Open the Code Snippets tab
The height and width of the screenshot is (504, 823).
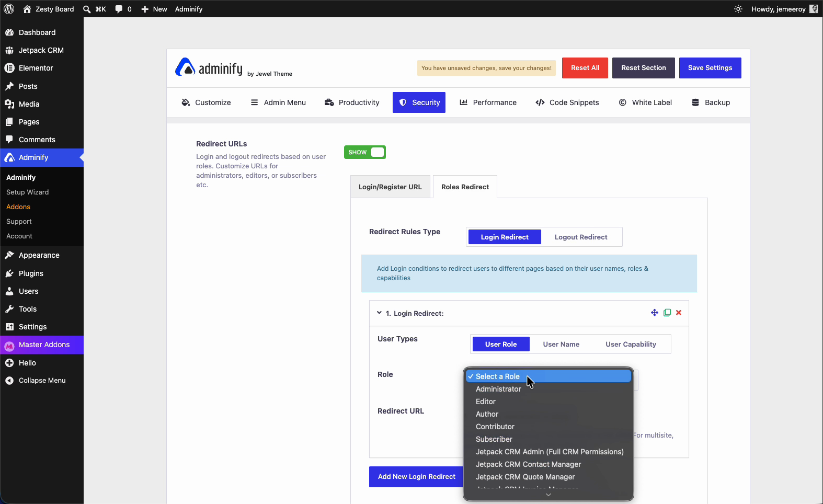point(567,102)
